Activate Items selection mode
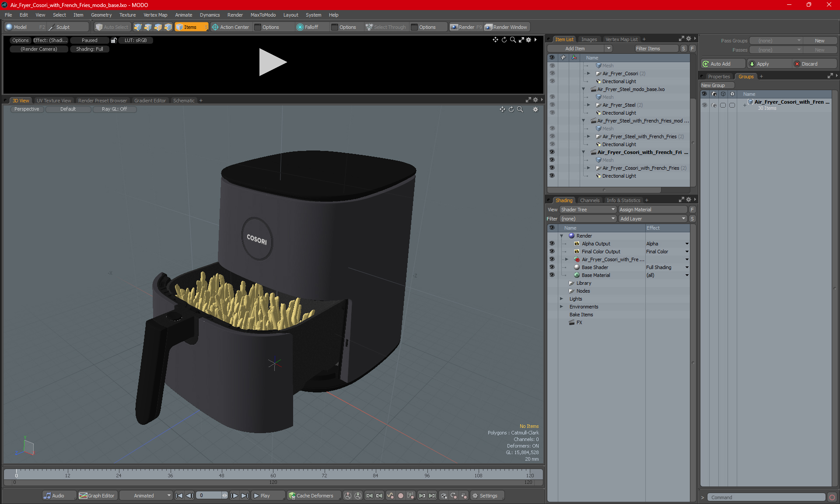The height and width of the screenshot is (504, 840). coord(190,27)
